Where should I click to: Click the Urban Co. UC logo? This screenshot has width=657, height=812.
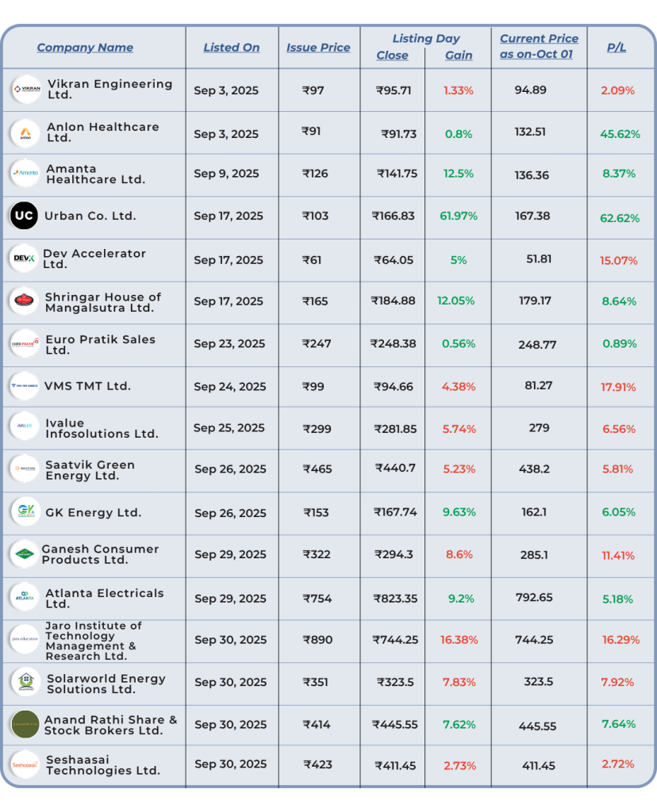pos(24,216)
